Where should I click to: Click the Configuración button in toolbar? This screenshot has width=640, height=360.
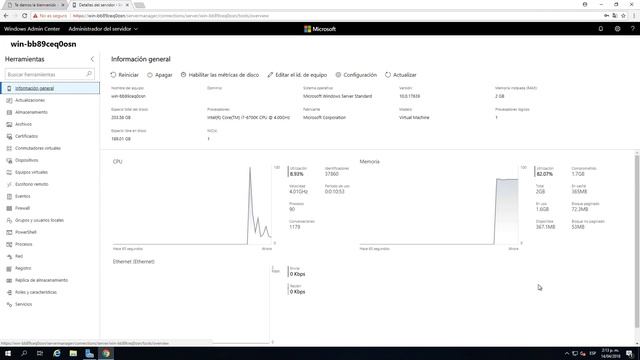[x=356, y=75]
